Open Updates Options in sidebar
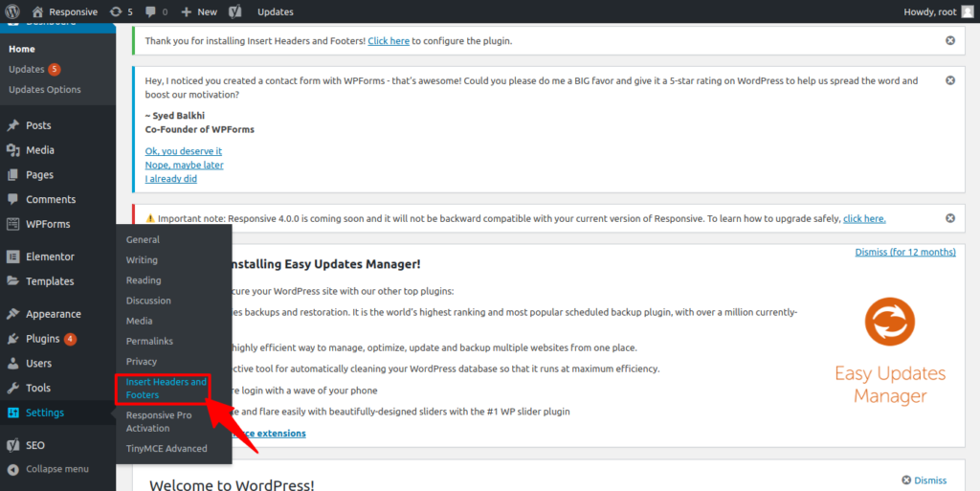The image size is (980, 491). (44, 89)
